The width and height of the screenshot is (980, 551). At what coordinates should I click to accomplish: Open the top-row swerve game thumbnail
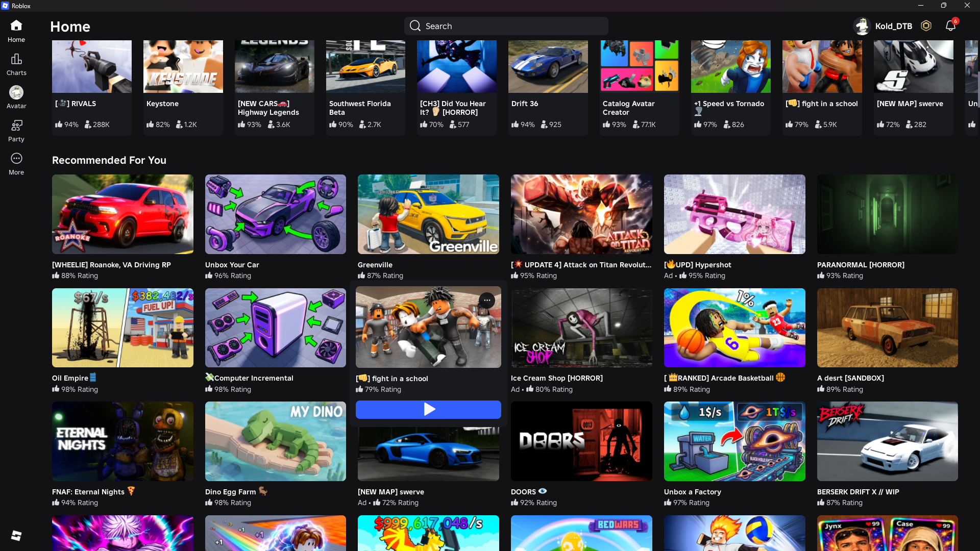pos(914,66)
